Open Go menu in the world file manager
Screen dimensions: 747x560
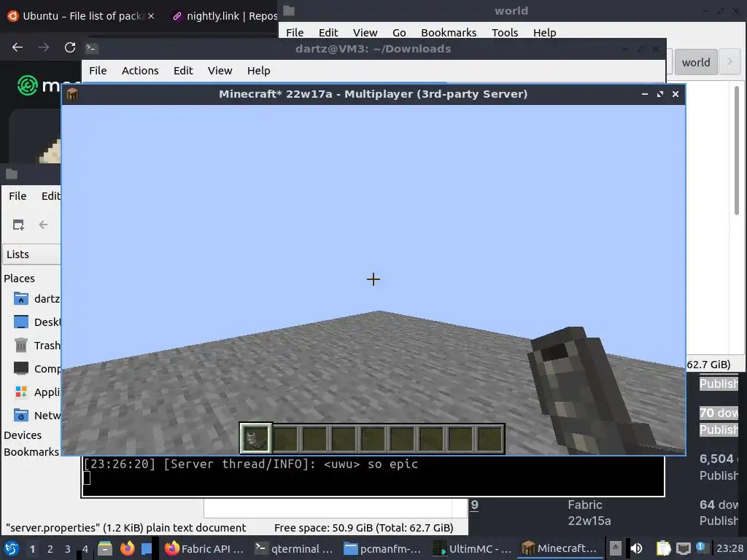pyautogui.click(x=399, y=32)
